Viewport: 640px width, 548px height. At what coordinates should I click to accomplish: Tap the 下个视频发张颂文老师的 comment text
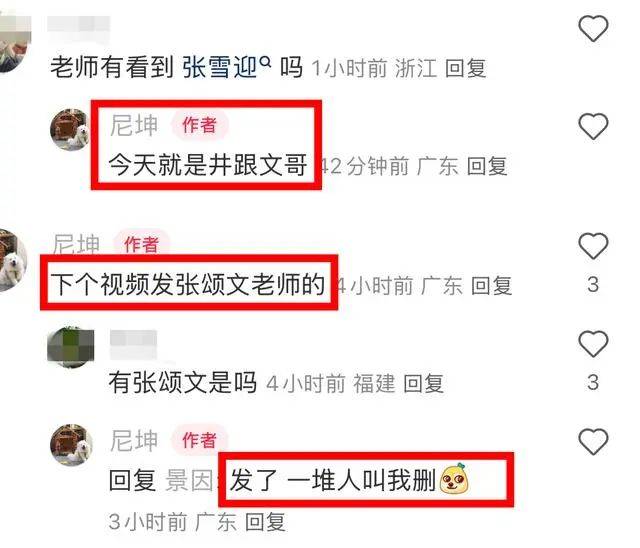coord(188,284)
